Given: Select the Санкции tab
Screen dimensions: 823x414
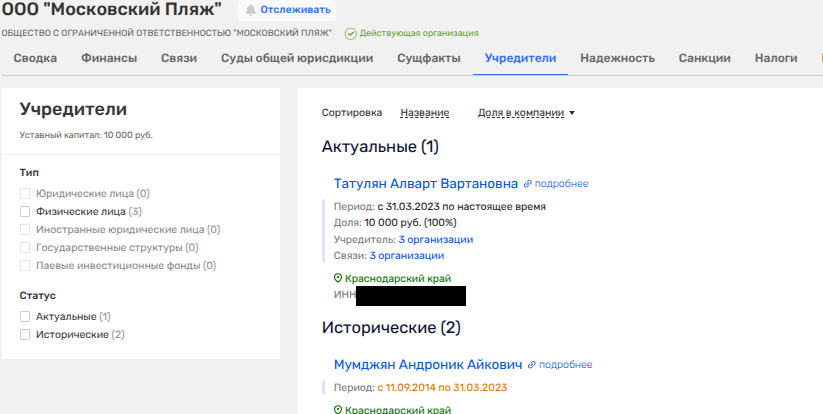Looking at the screenshot, I should pos(704,58).
